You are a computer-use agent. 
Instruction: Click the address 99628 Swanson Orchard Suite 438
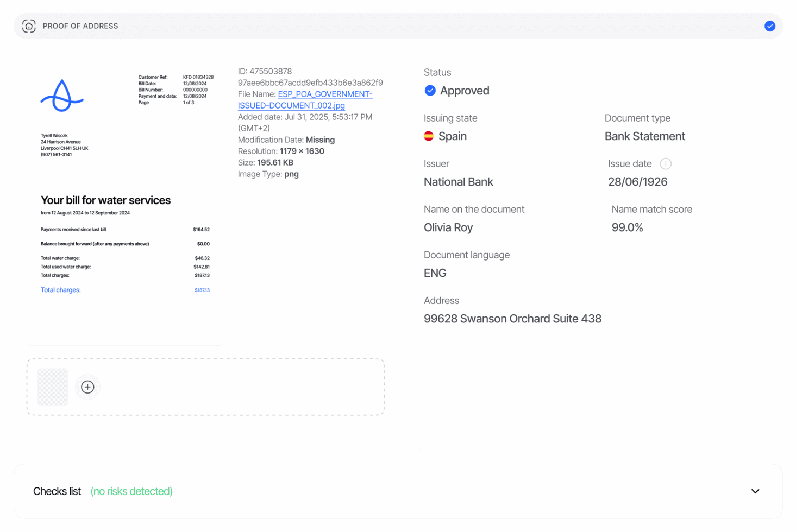(x=512, y=319)
